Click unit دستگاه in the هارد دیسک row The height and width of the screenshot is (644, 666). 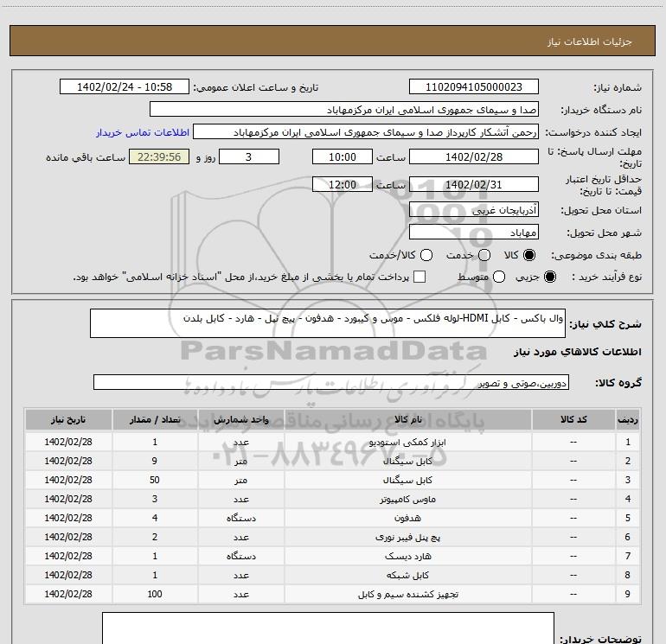240,556
